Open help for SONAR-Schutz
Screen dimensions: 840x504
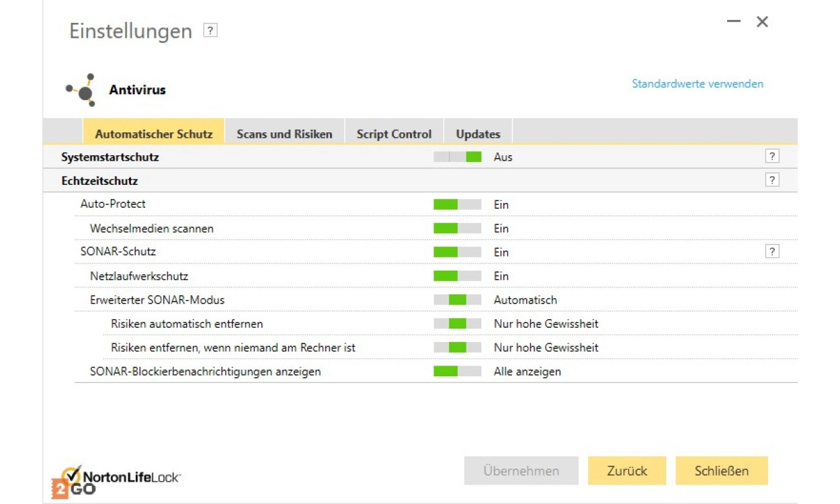tap(772, 251)
